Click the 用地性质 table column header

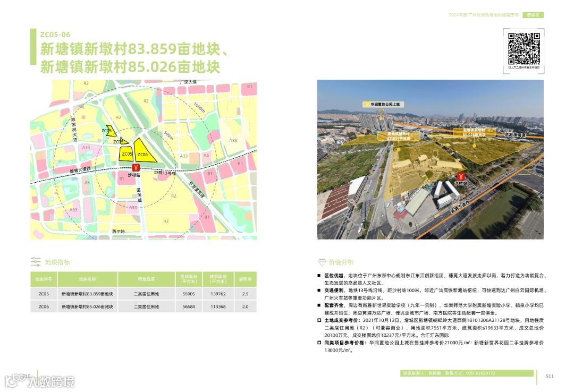[x=146, y=279]
